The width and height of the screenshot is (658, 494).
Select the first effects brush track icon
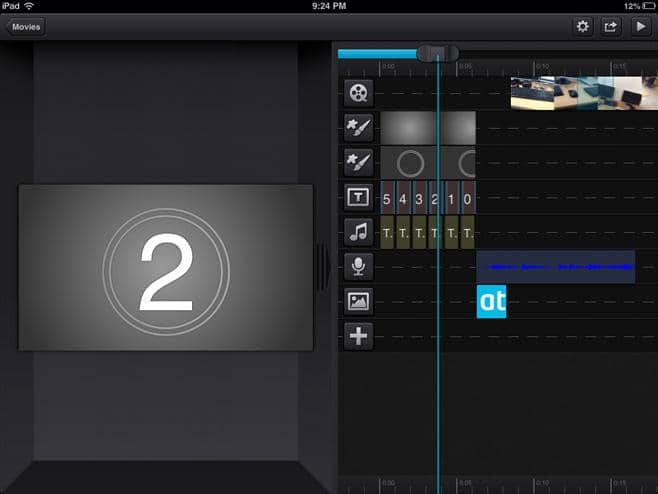(x=358, y=128)
